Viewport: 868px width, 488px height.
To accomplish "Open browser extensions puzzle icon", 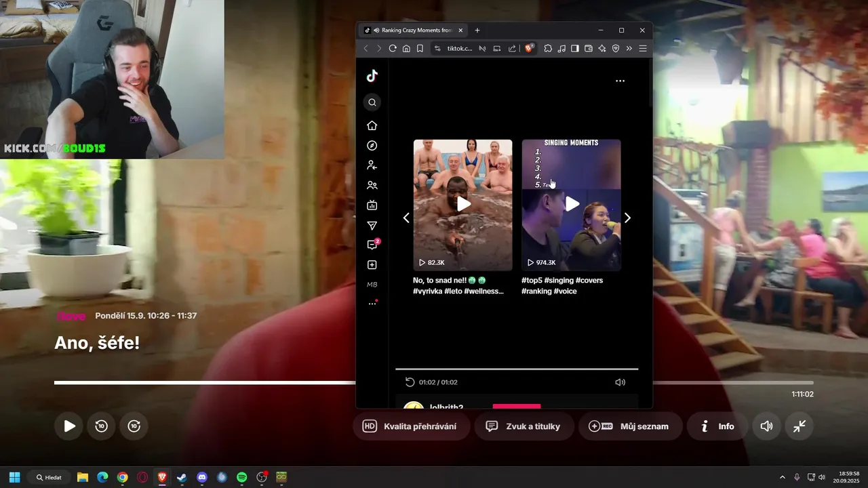I will (x=548, y=48).
